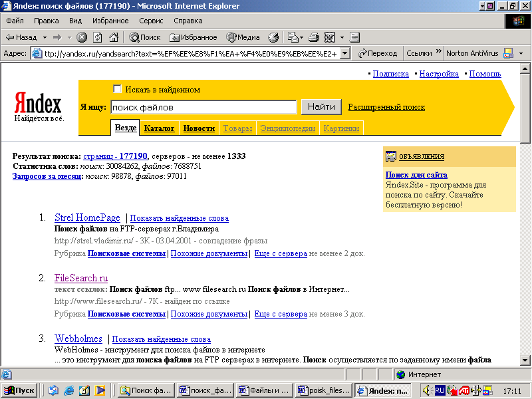Open the Сервис menu
Viewport: 532px width, 399px height.
click(152, 21)
